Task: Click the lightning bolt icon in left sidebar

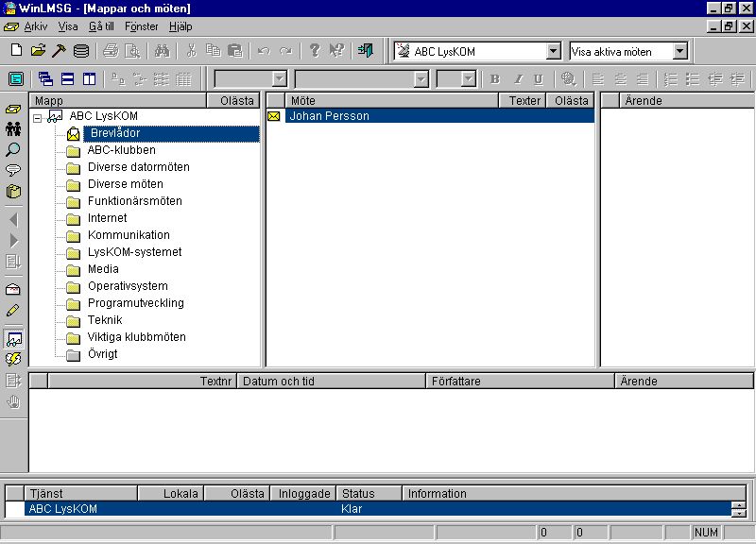Action: coord(13,360)
